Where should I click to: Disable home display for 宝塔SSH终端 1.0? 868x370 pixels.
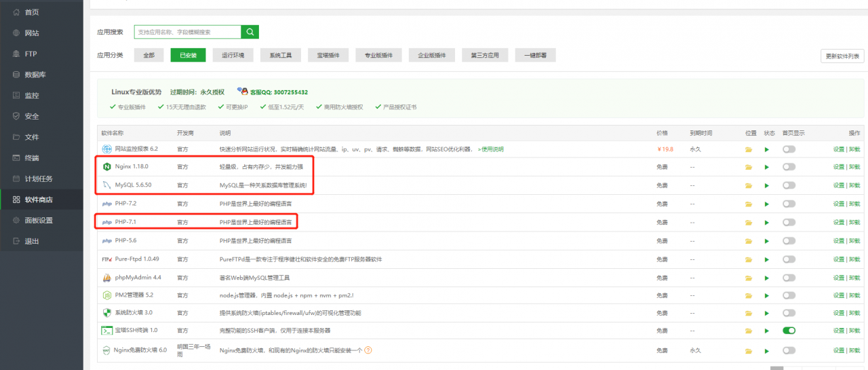pos(789,331)
